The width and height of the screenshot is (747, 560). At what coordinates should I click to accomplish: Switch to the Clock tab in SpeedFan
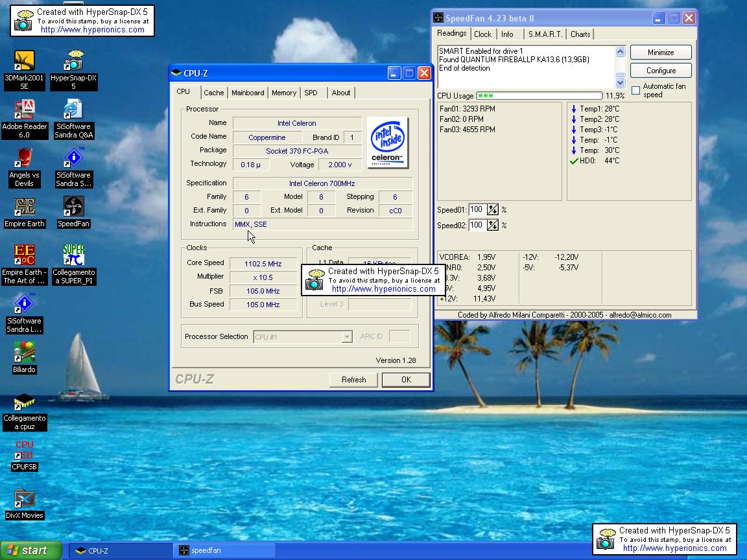click(482, 34)
